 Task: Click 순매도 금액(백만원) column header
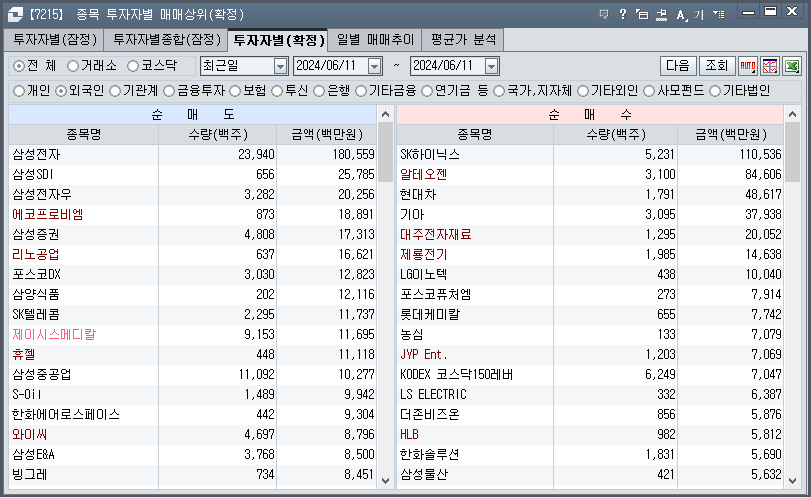pos(326,134)
